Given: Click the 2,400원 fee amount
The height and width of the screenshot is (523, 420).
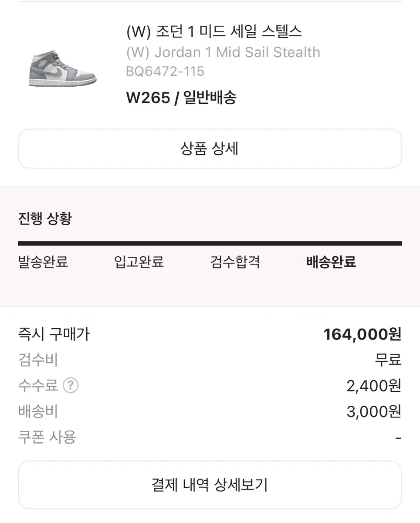Looking at the screenshot, I should click(374, 386).
